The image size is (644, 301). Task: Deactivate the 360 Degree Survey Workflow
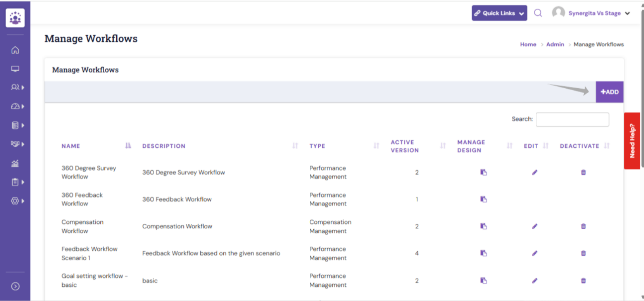click(x=583, y=172)
